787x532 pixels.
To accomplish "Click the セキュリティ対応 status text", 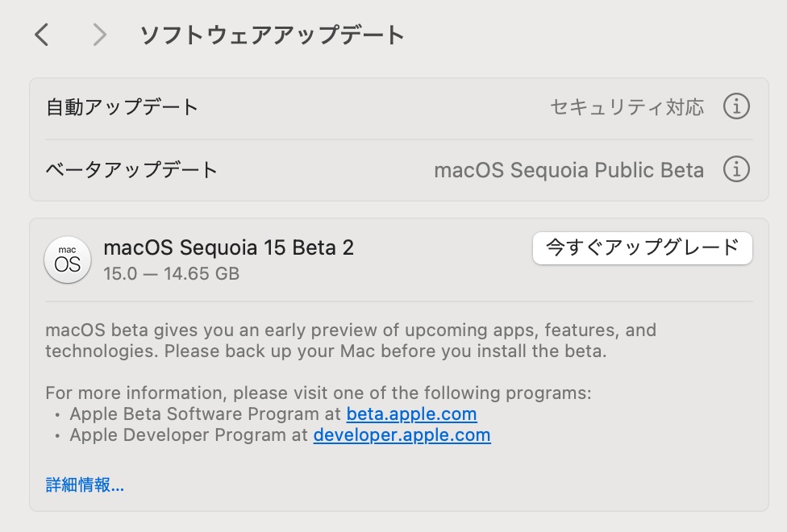I will (627, 107).
